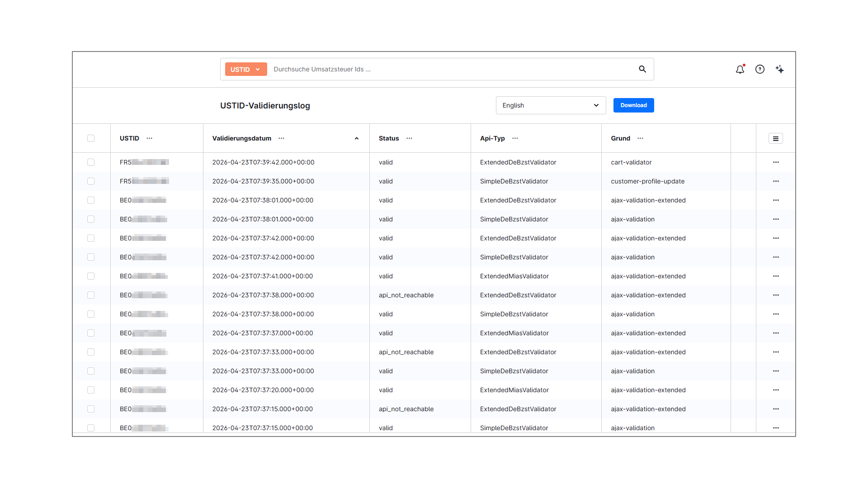Screen dimensions: 868x488
Task: Open Grund column options ellipsis
Action: click(x=641, y=138)
